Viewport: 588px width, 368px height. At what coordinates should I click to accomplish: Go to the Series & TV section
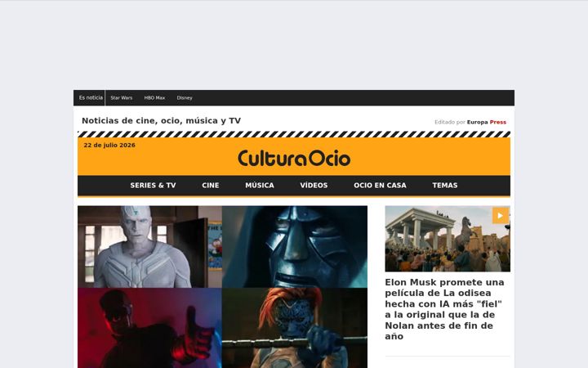coord(153,185)
